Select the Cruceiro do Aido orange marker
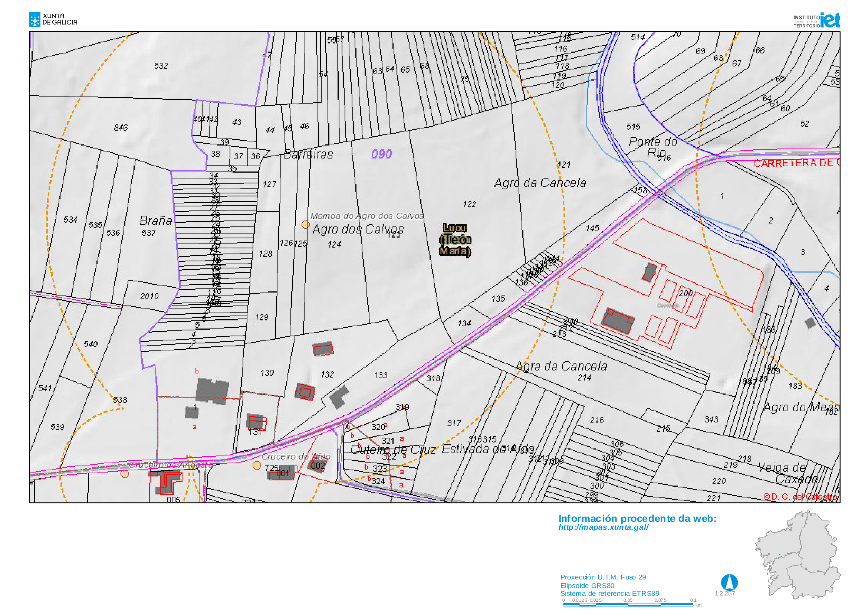Screen dimensions: 868x614 point(257,465)
